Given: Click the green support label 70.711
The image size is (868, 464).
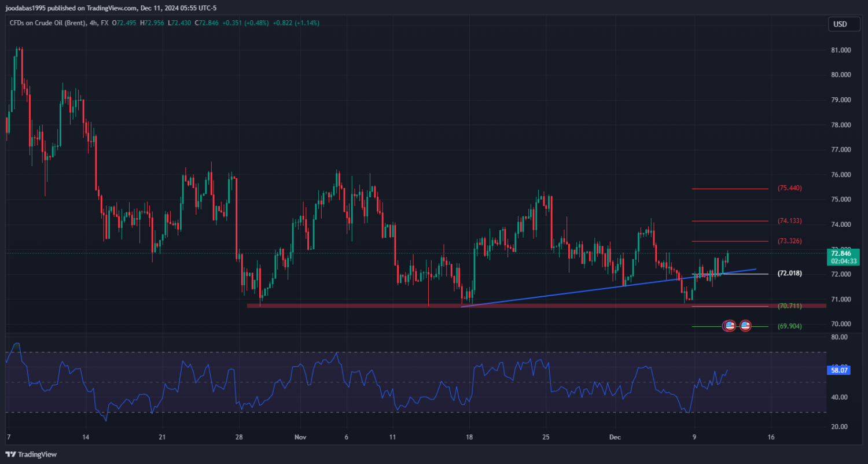Looking at the screenshot, I should 789,306.
